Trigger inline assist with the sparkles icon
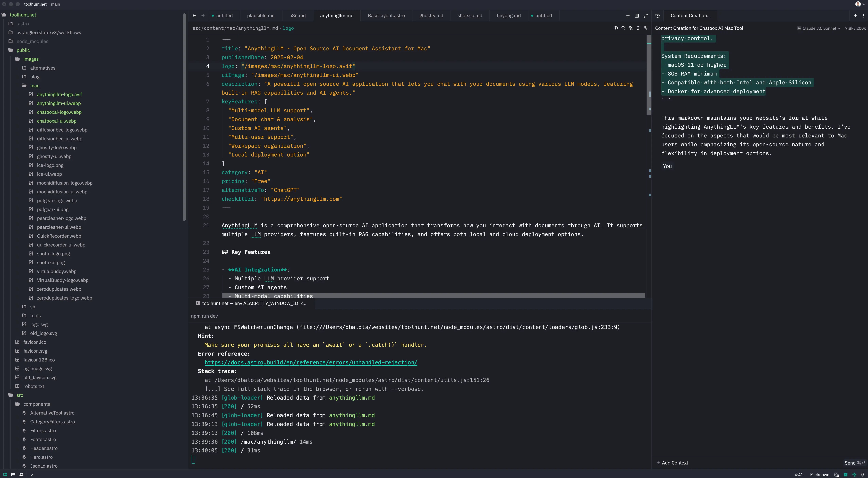Image resolution: width=868 pixels, height=478 pixels. 631,28
